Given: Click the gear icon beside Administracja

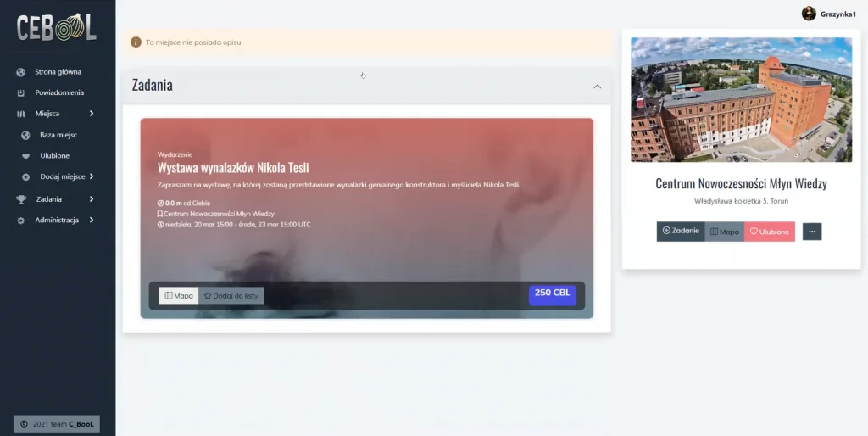Looking at the screenshot, I should (21, 221).
